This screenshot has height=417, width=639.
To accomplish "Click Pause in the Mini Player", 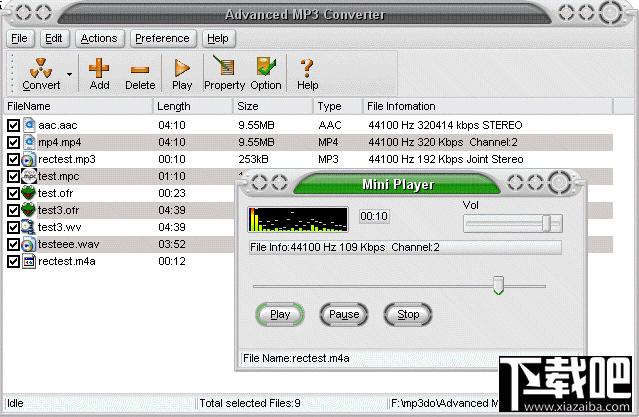I will (344, 314).
